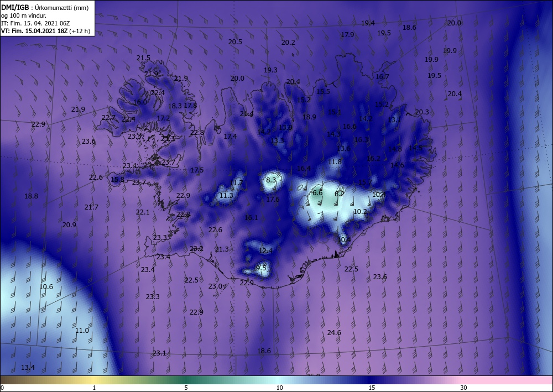
Task: Click the title line 'DMI/IGB : Úrkomumætti (mm)'
Action: coord(45,8)
